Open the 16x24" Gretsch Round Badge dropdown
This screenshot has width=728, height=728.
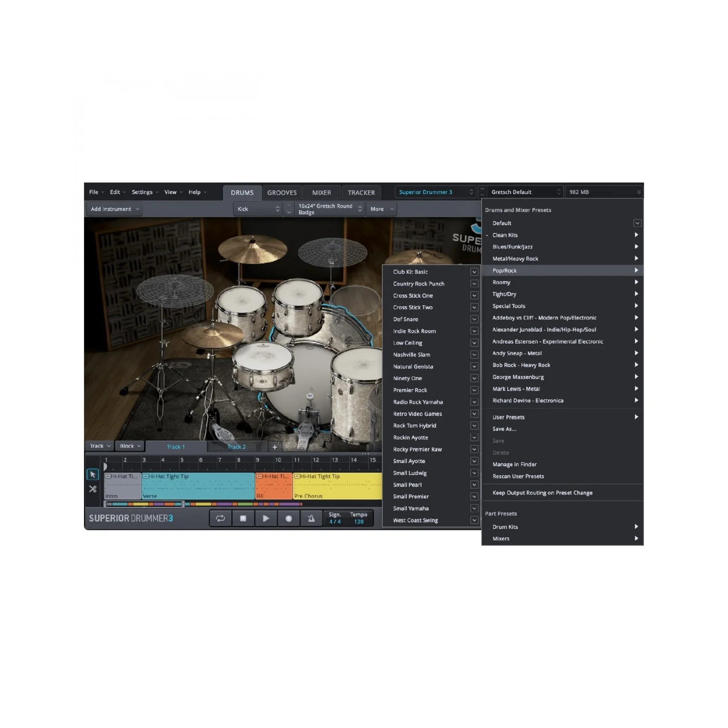click(x=329, y=209)
